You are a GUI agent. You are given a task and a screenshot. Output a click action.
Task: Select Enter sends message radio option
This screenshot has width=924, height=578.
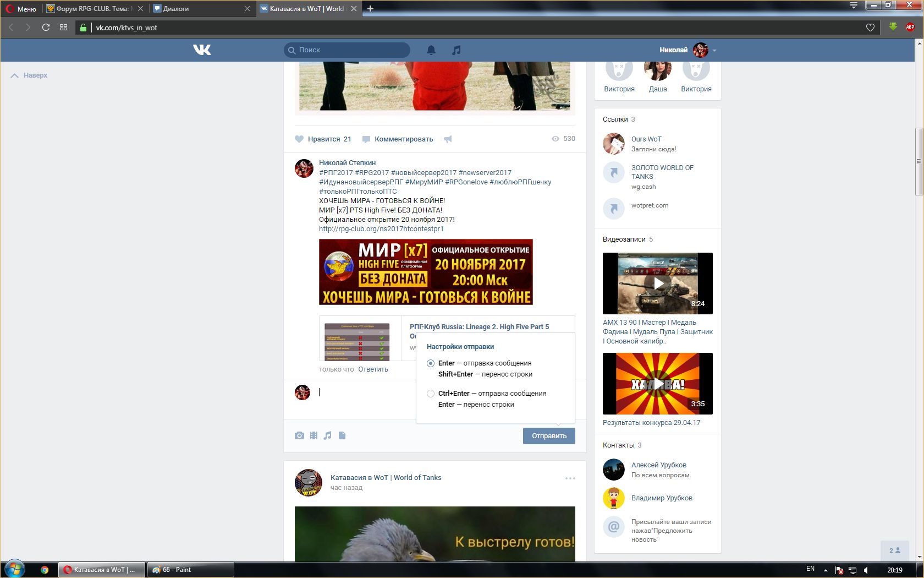click(x=431, y=363)
